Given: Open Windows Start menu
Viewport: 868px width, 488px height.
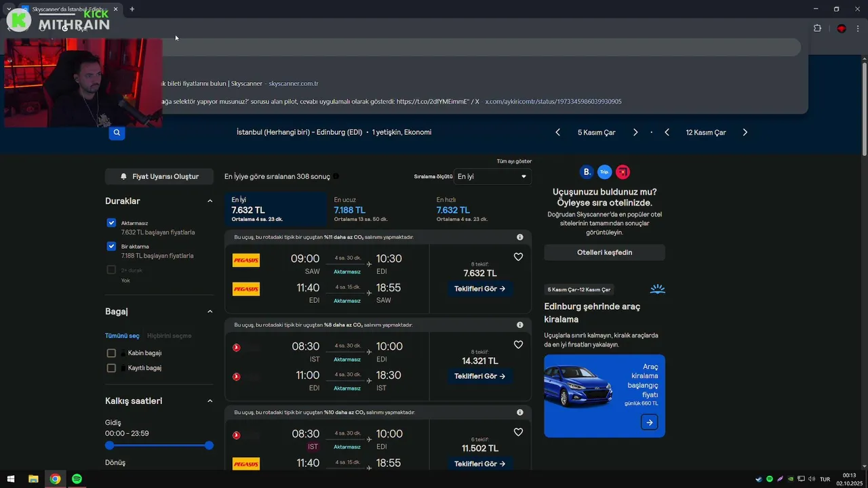Looking at the screenshot, I should [11, 479].
